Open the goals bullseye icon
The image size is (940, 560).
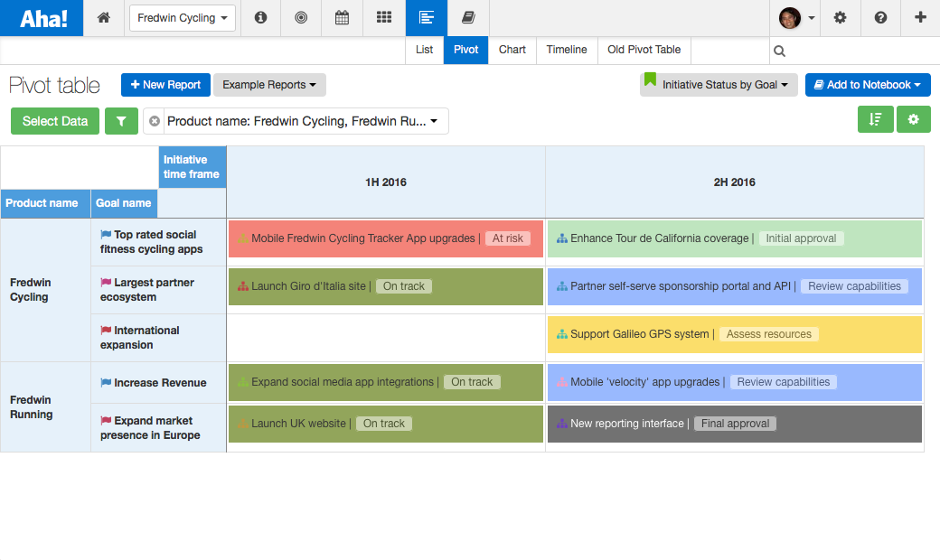coord(301,17)
